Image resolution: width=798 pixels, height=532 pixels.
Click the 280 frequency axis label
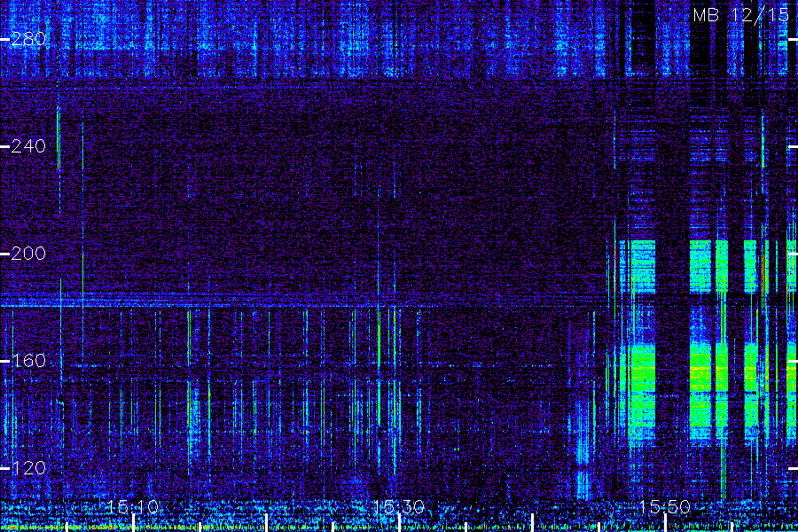tap(28, 39)
